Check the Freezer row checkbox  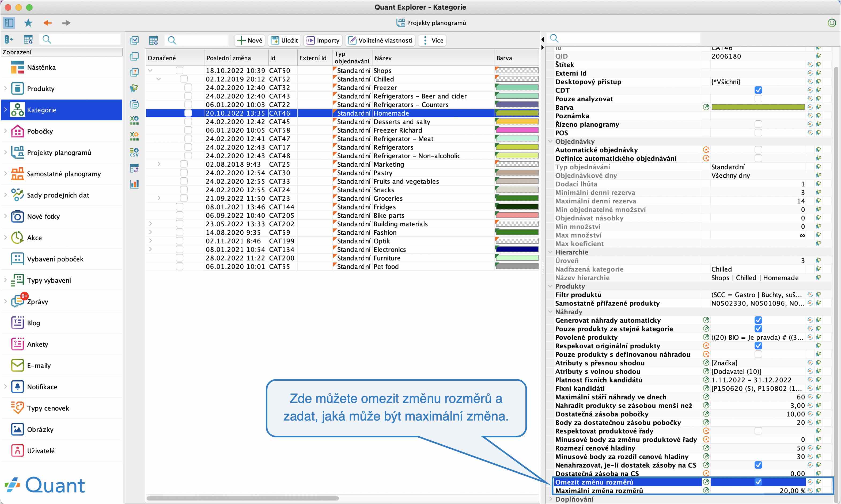188,87
